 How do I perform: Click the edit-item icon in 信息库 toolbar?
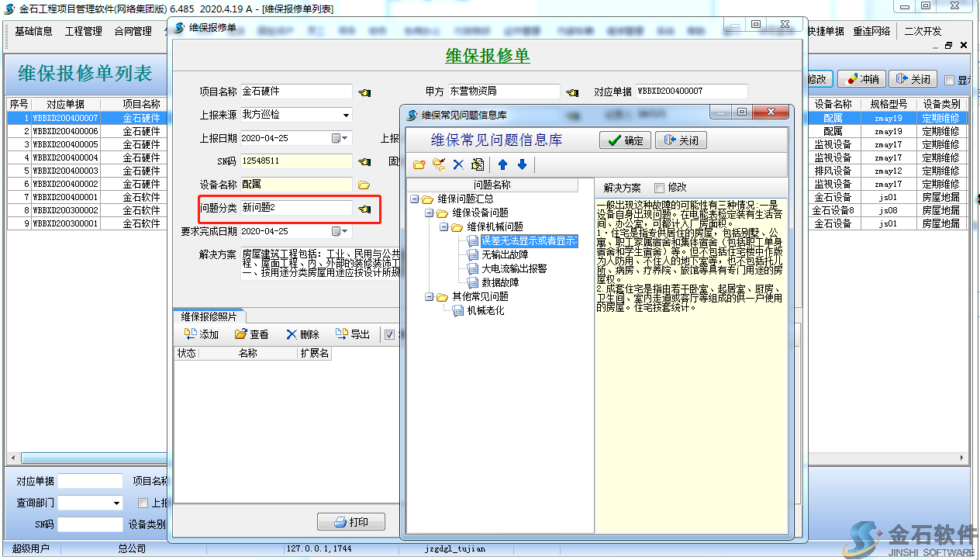439,164
